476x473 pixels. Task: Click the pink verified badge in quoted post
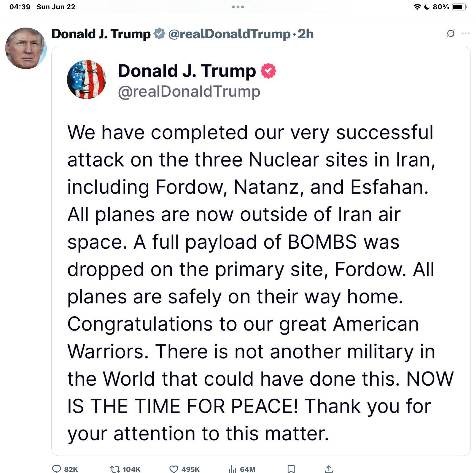tap(268, 71)
